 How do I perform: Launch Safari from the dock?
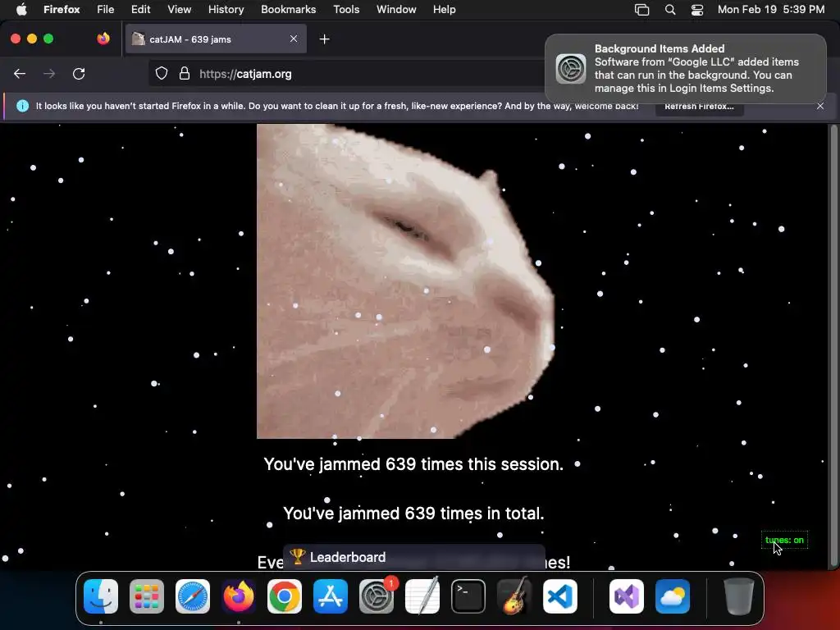tap(193, 596)
